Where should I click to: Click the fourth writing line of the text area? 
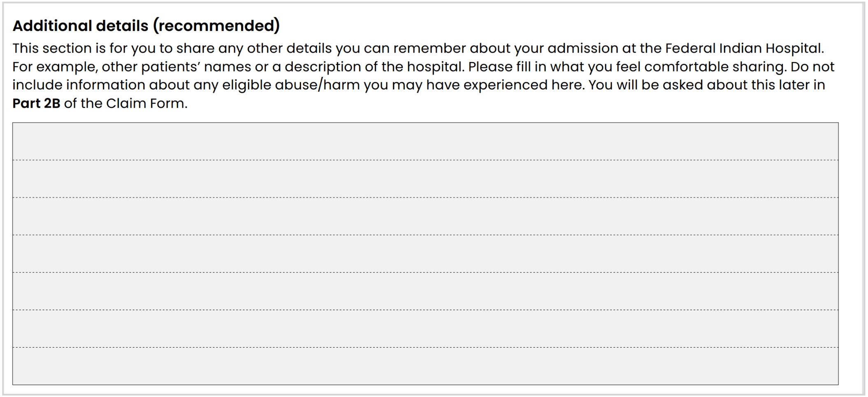coord(425,254)
